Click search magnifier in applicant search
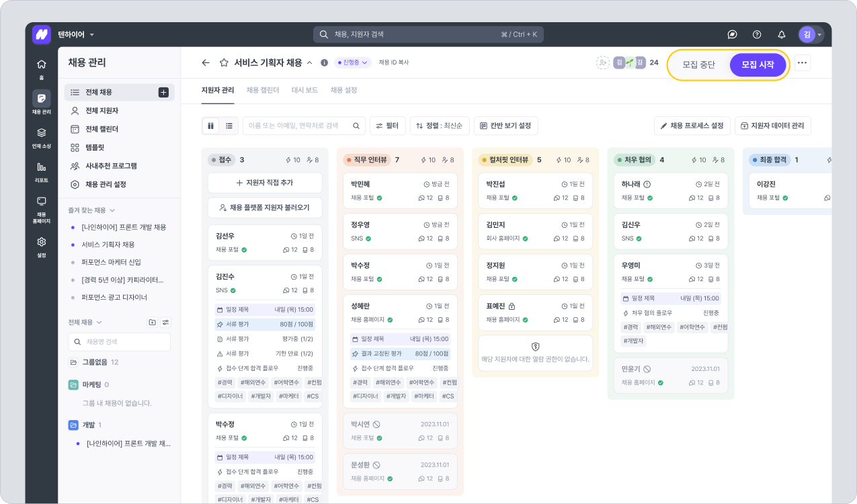The image size is (857, 504). [356, 126]
